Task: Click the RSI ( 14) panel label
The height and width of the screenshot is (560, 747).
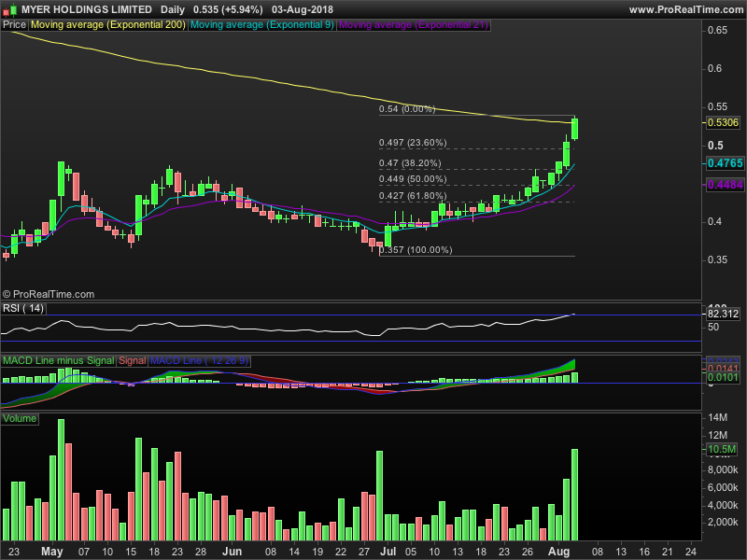Action: [x=23, y=308]
